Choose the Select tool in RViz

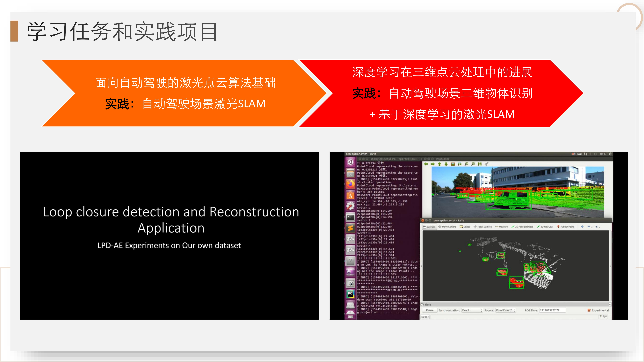point(465,227)
